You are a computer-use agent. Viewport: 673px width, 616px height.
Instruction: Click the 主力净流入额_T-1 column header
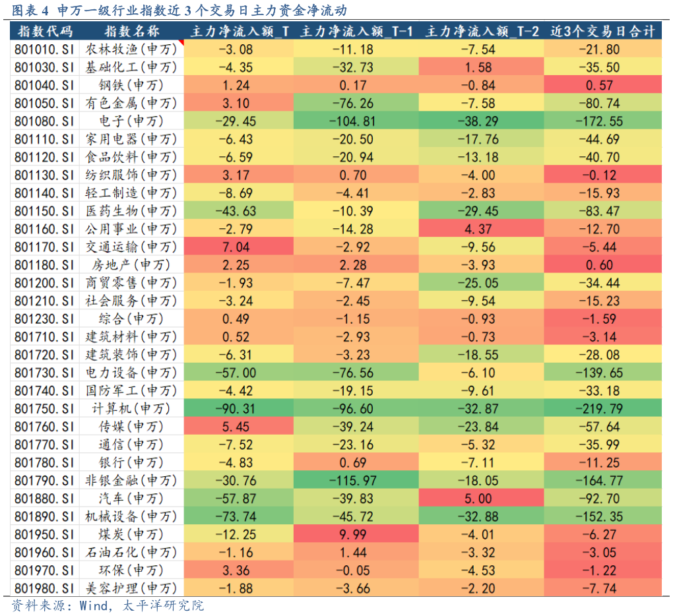[356, 31]
